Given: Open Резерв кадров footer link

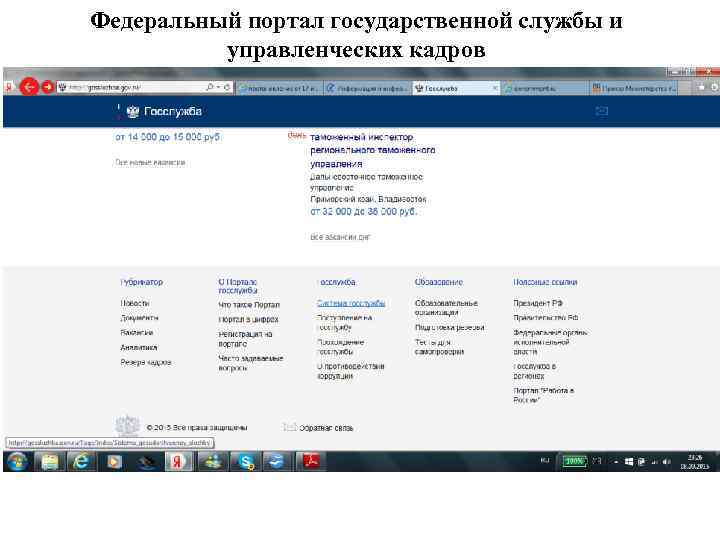Looking at the screenshot, I should point(146,362).
